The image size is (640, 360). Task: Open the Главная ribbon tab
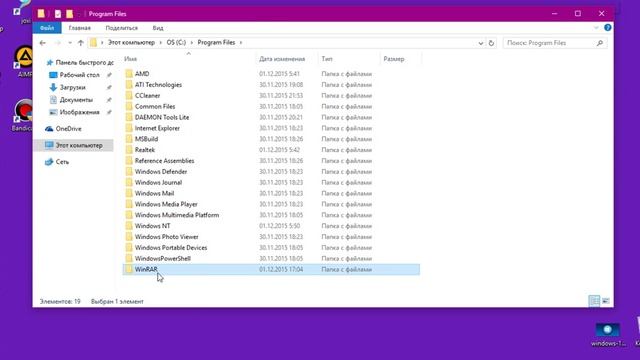(x=80, y=28)
